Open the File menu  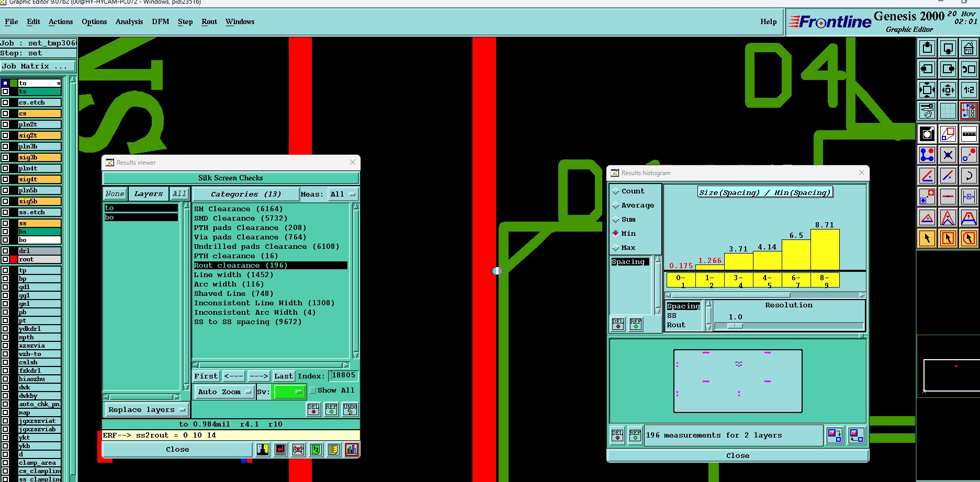point(12,21)
